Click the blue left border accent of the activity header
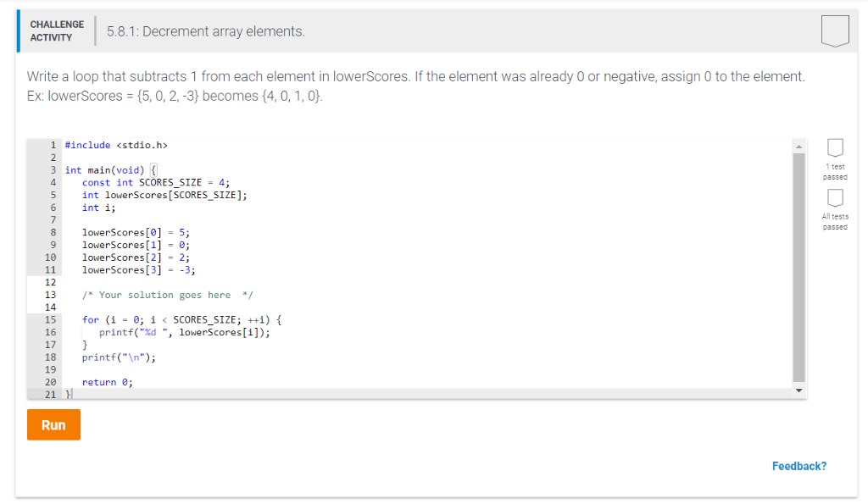The height and width of the screenshot is (504, 868). [x=19, y=30]
